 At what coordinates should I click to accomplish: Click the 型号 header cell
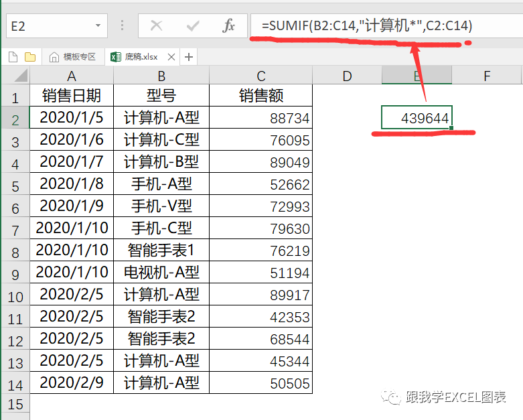161,95
